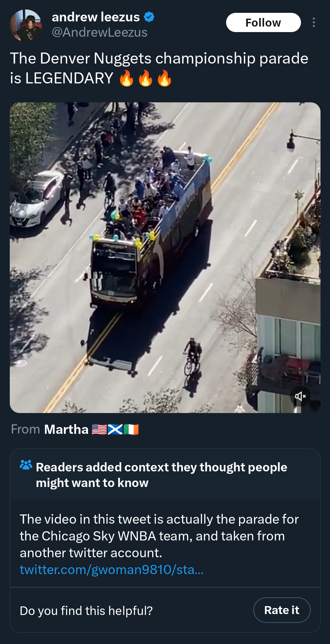Click the community notes people icon
Screen dimensions: 330x644
click(x=26, y=465)
